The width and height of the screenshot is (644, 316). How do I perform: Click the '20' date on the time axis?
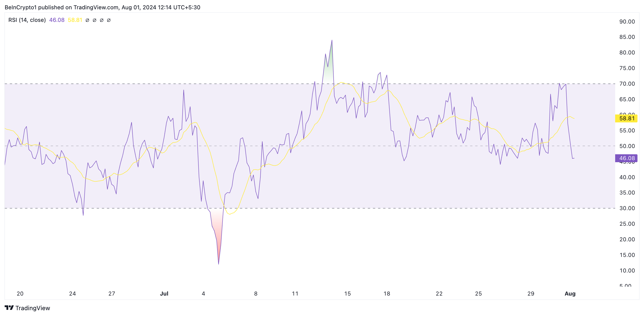tap(20, 293)
